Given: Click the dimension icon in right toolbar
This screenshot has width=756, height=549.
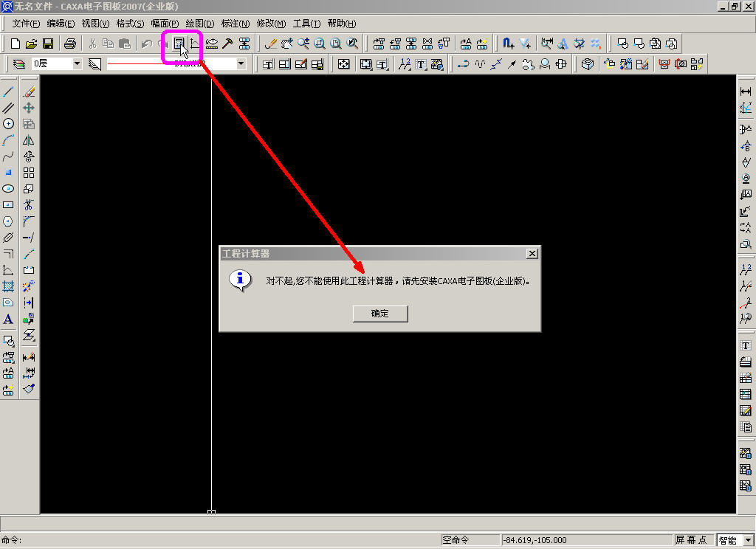Looking at the screenshot, I should tap(746, 91).
